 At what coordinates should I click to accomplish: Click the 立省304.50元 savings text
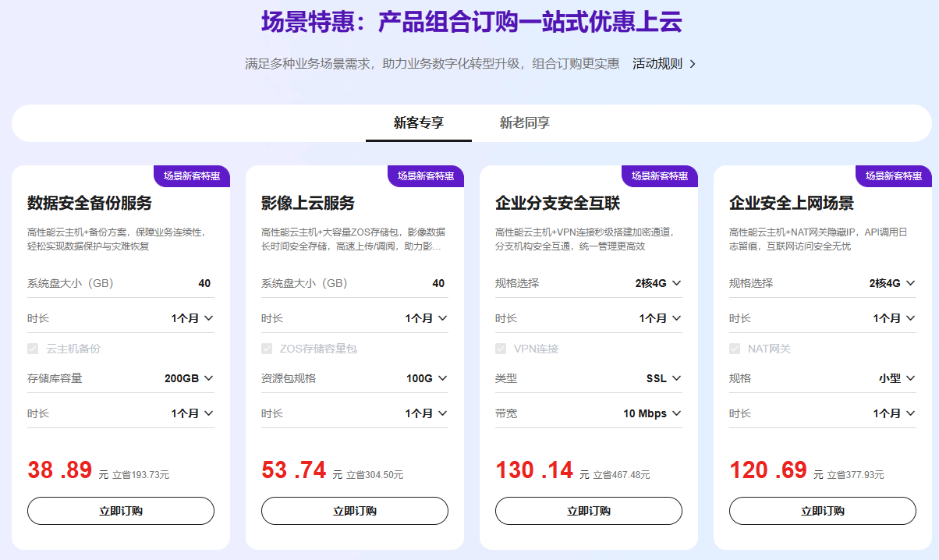[x=375, y=474]
